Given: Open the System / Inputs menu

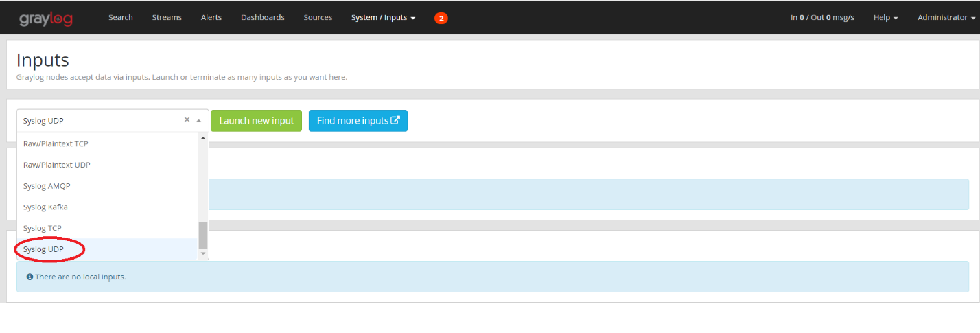Looking at the screenshot, I should pyautogui.click(x=383, y=18).
